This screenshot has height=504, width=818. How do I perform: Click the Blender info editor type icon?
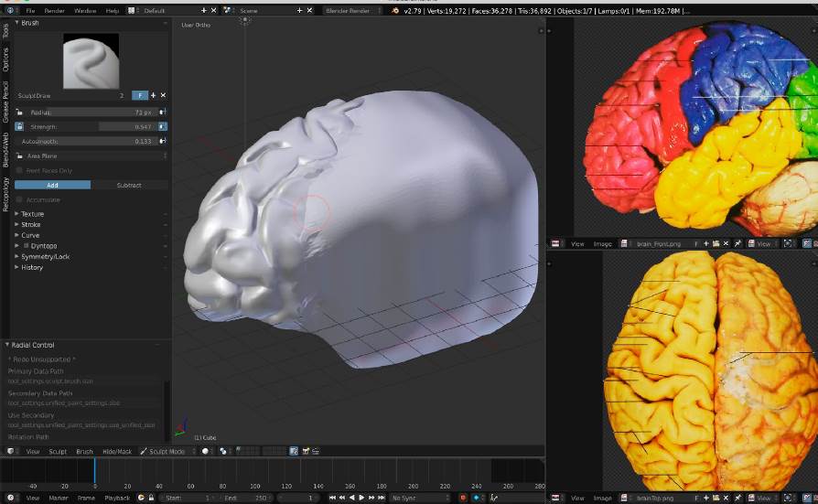(12, 10)
